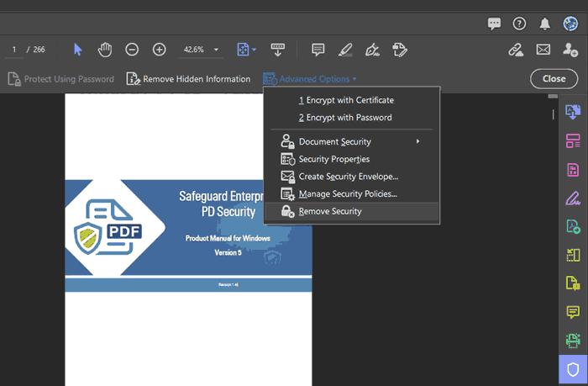This screenshot has height=386, width=588.
Task: Open the user profile avatar
Action: [x=570, y=24]
